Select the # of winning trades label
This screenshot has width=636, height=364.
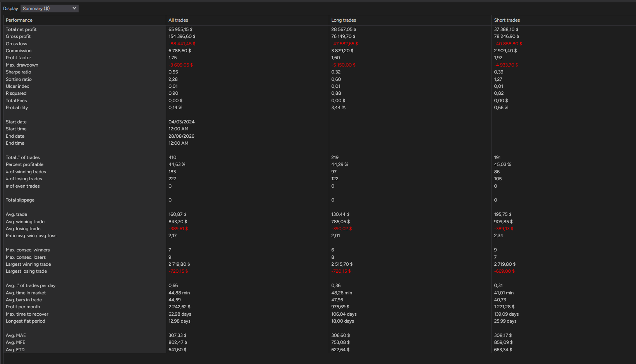(26, 172)
